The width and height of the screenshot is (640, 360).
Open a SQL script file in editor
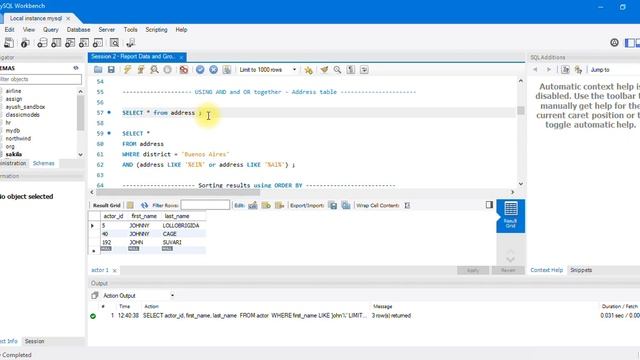(98, 70)
